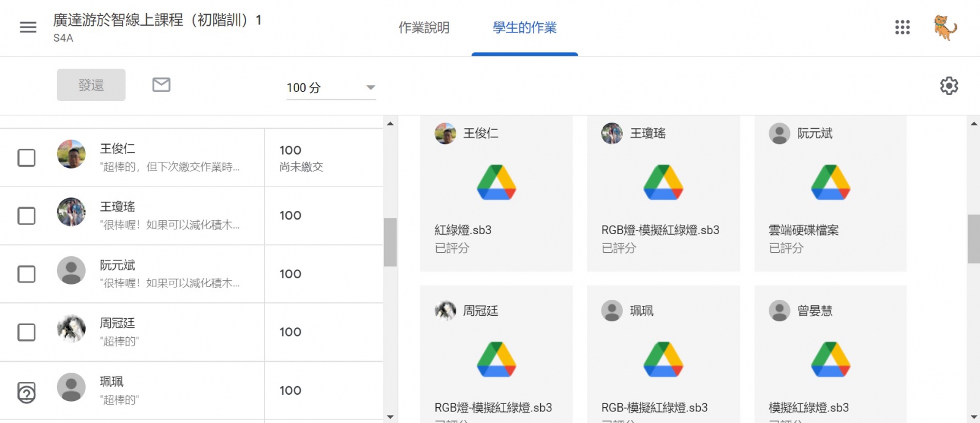This screenshot has width=980, height=423.
Task: Click 珮珮's name in the student list
Action: tap(111, 381)
